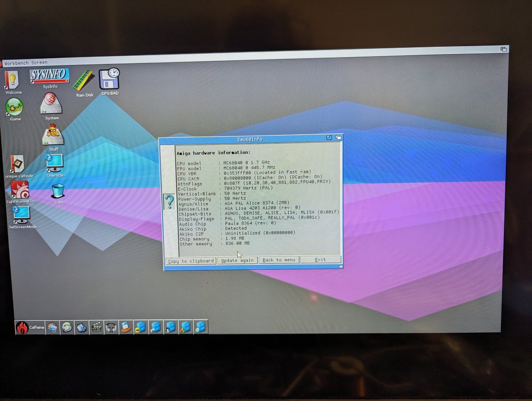
Task: Toggle the Emu68Info window zoom gadget
Action: click(329, 138)
